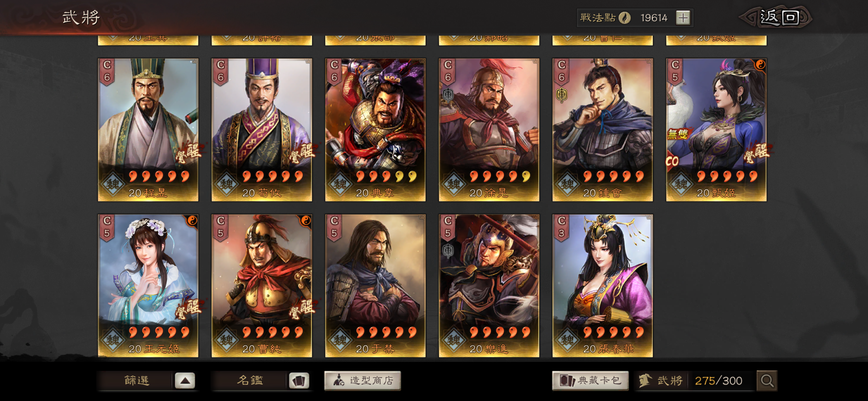
Task: Open the 名鑑 card catalog icon
Action: coord(299,381)
